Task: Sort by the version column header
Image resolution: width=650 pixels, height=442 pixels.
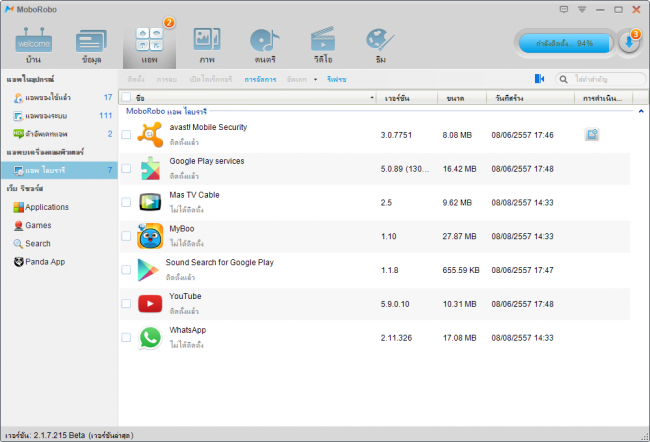Action: coord(407,98)
